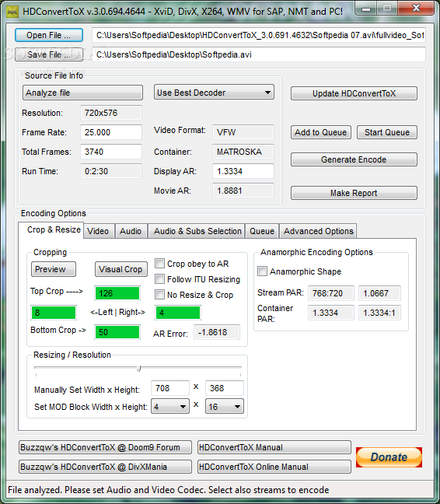Click the manual width field 708
The width and height of the screenshot is (440, 504).
point(170,388)
